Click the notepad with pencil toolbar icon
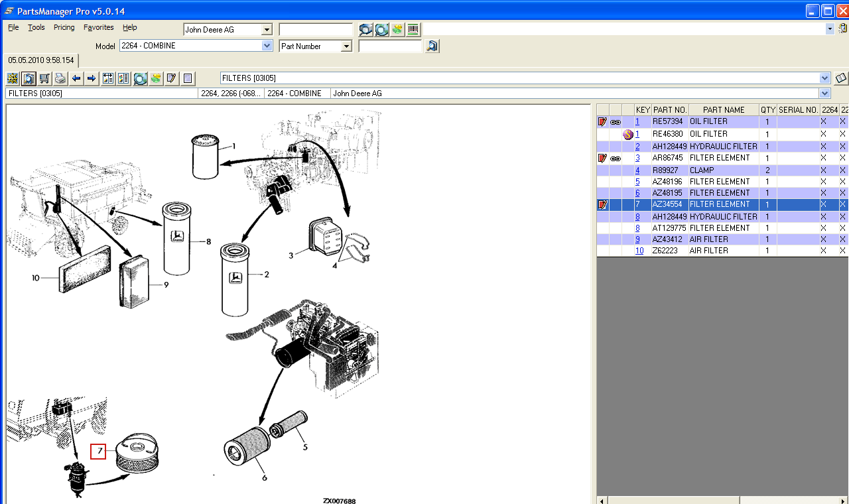 click(x=171, y=78)
